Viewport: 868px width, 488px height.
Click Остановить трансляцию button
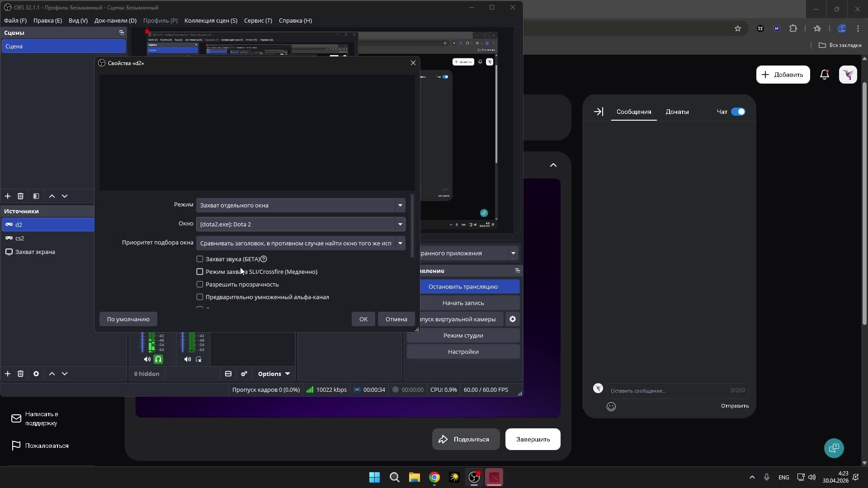[463, 286]
